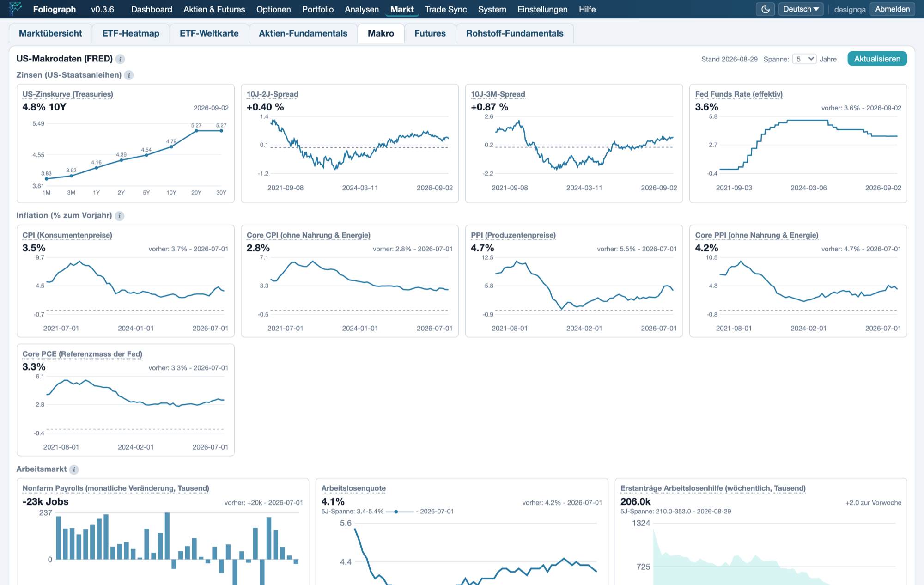Click the Core CPI chart title
The width and height of the screenshot is (924, 585).
[309, 235]
